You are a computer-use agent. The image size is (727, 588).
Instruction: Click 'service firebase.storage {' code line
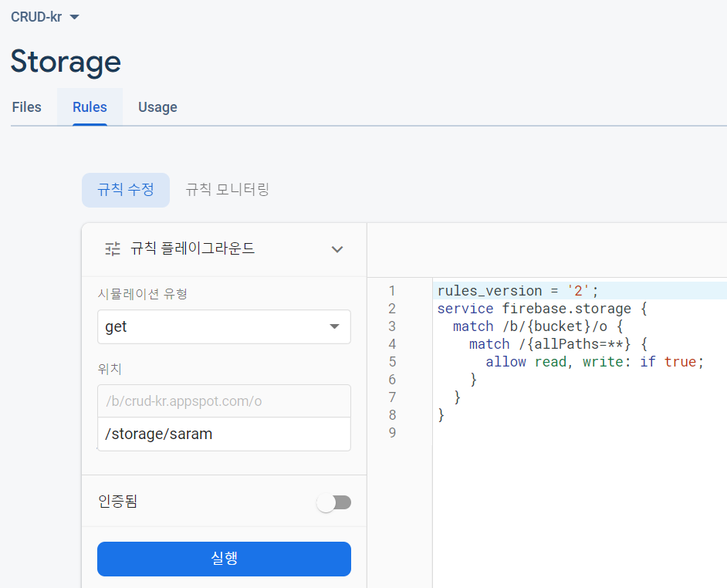coord(542,309)
